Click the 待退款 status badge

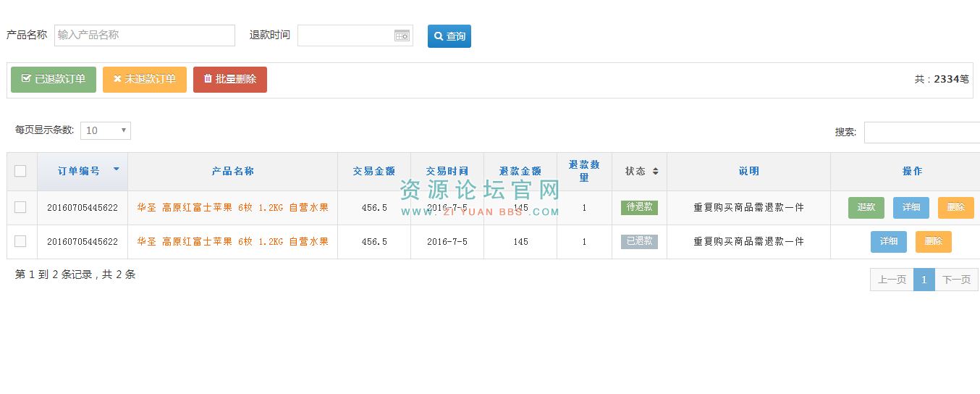point(639,207)
